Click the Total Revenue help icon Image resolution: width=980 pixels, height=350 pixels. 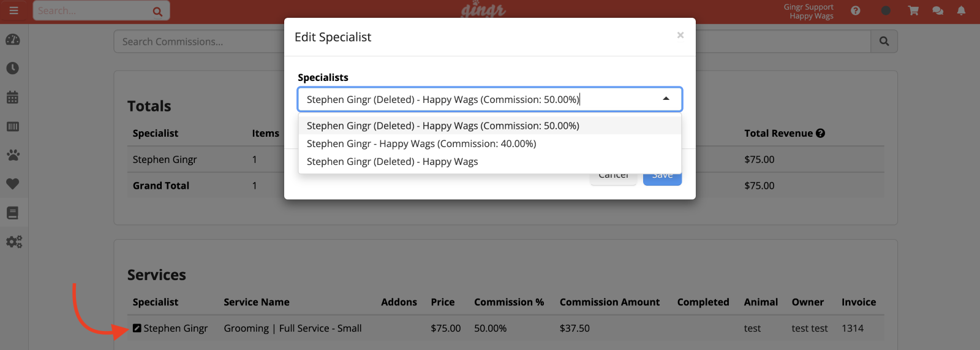point(820,133)
